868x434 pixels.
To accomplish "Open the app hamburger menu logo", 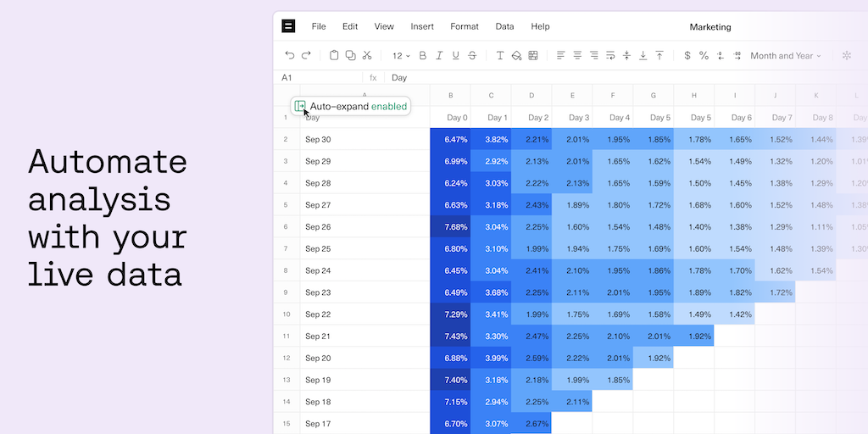I will (289, 26).
